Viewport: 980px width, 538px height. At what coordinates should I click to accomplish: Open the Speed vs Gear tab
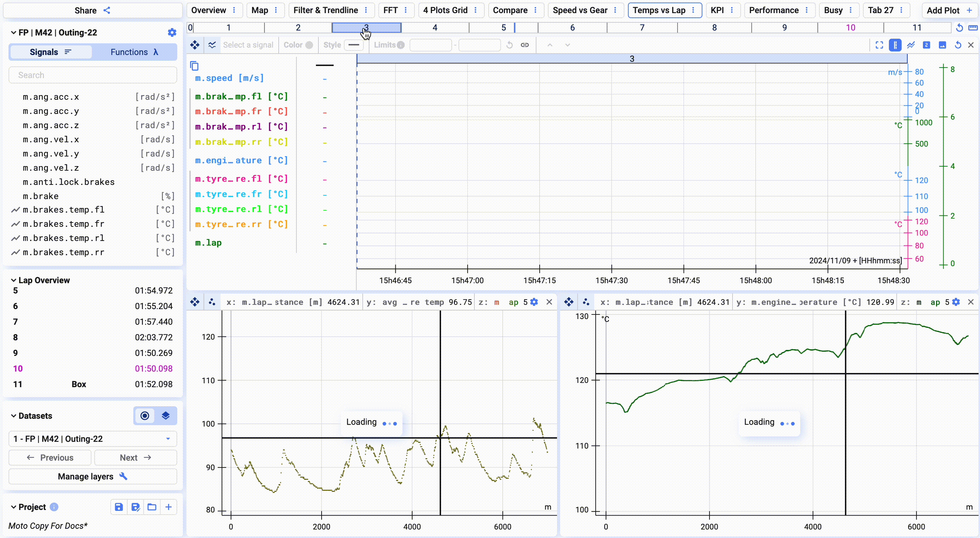coord(579,10)
